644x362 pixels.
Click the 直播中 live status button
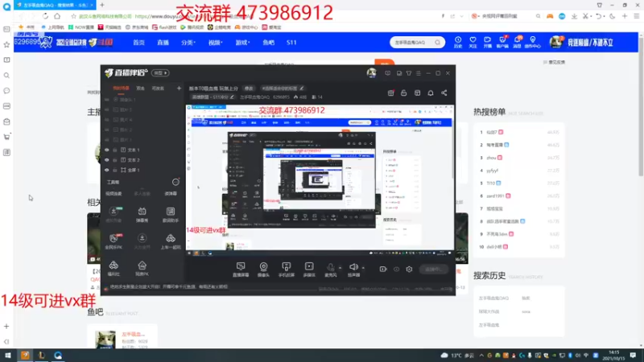pos(433,269)
